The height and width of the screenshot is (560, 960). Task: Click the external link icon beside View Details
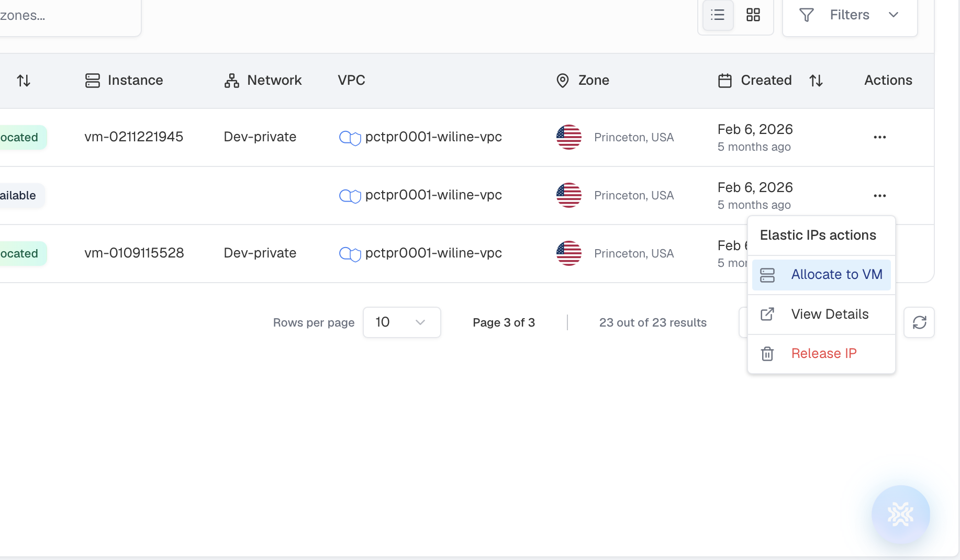coord(767,314)
